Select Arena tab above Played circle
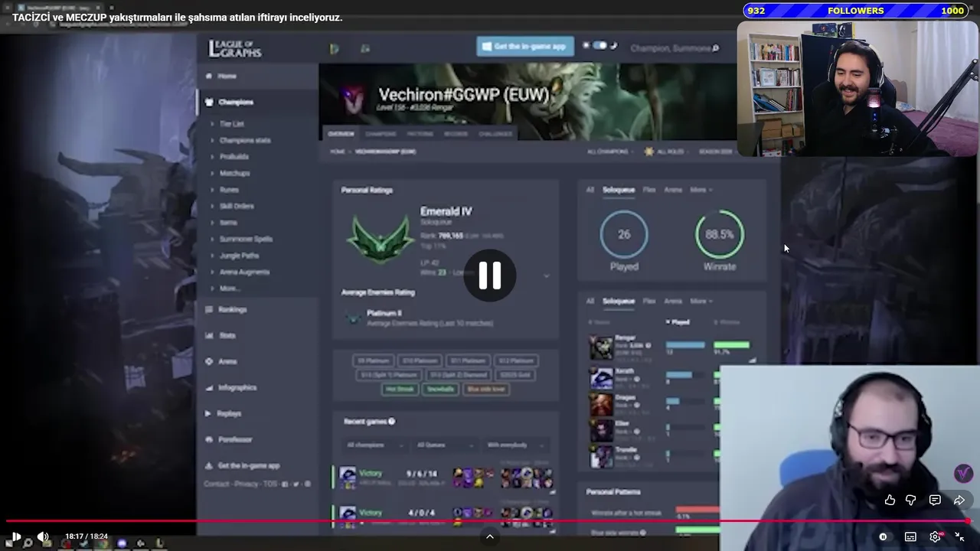The image size is (980, 551). coord(673,190)
